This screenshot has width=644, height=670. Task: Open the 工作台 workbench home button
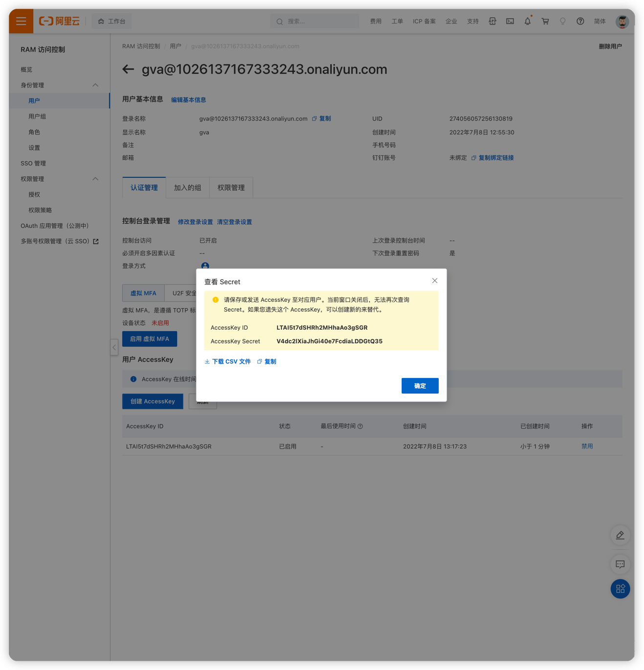[112, 21]
